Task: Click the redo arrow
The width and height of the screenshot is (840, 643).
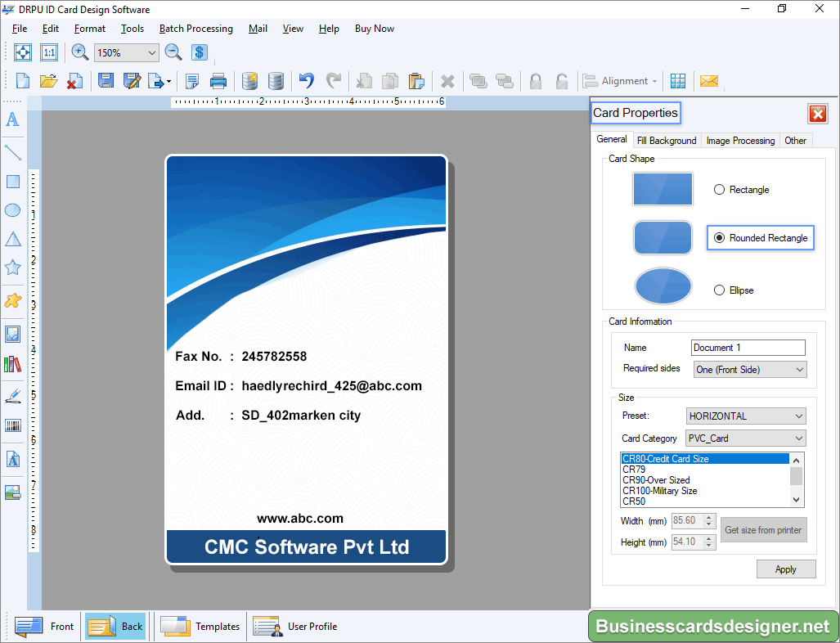Action: coord(333,80)
